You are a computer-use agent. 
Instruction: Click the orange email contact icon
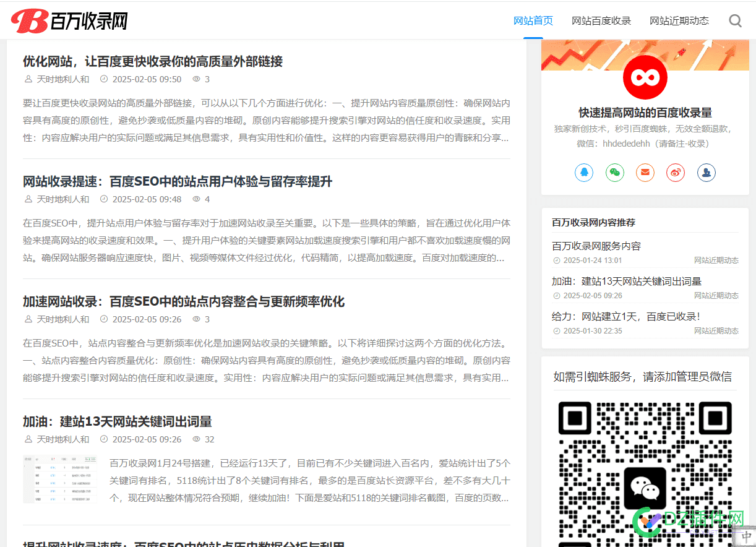pyautogui.click(x=645, y=172)
